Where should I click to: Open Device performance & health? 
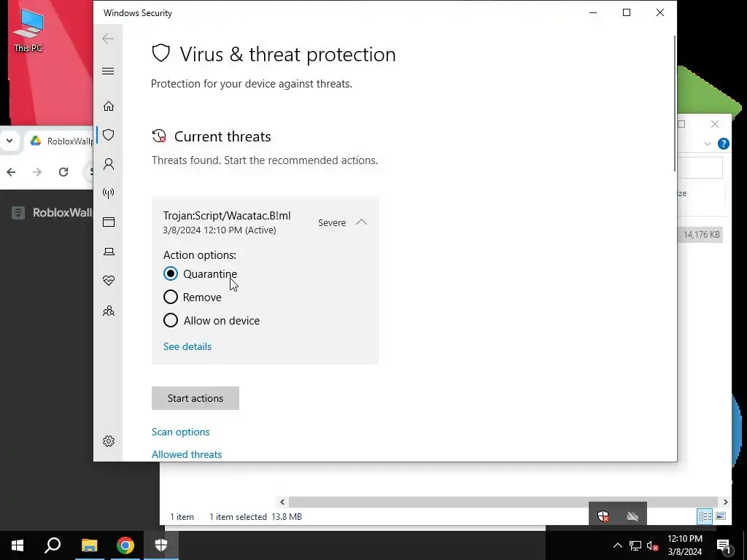coord(109,281)
